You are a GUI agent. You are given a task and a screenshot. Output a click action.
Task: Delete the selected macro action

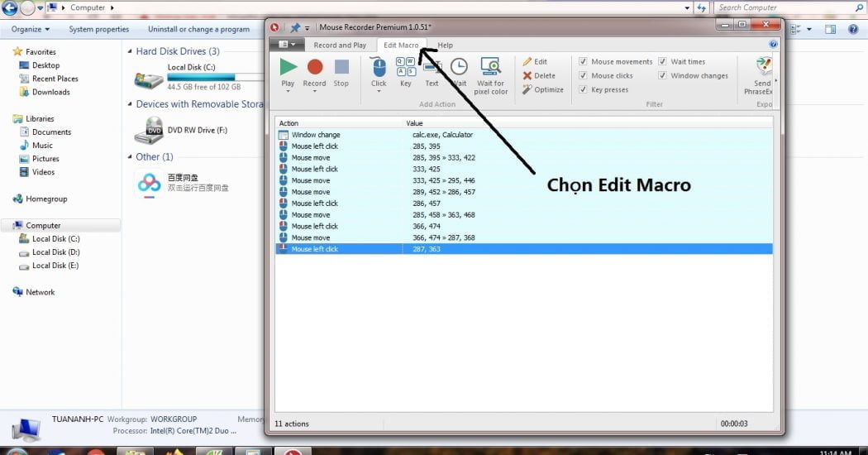pos(539,75)
